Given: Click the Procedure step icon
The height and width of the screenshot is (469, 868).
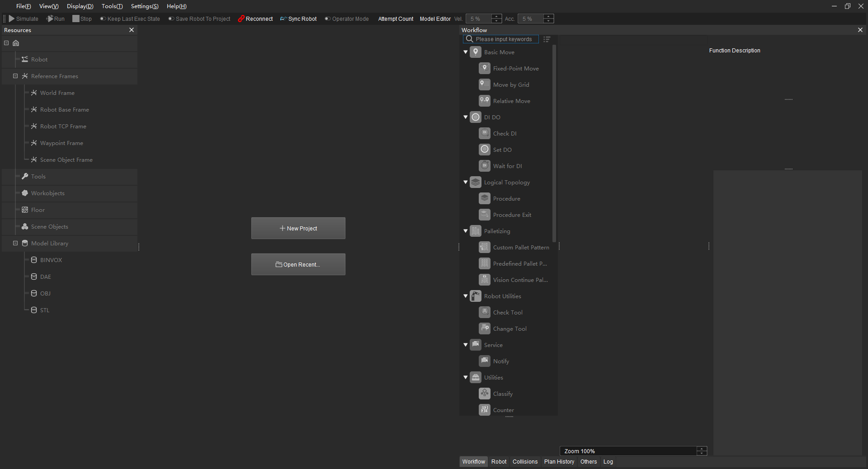Looking at the screenshot, I should pos(485,198).
